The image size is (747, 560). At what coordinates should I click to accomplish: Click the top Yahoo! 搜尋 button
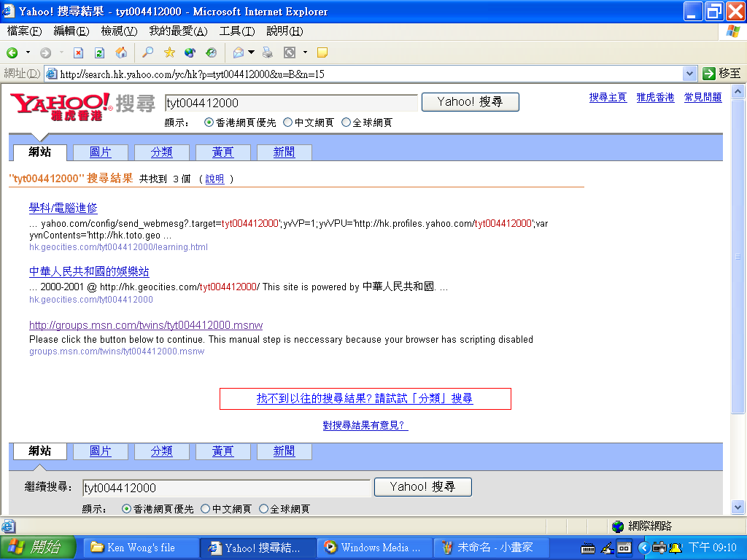pyautogui.click(x=471, y=102)
